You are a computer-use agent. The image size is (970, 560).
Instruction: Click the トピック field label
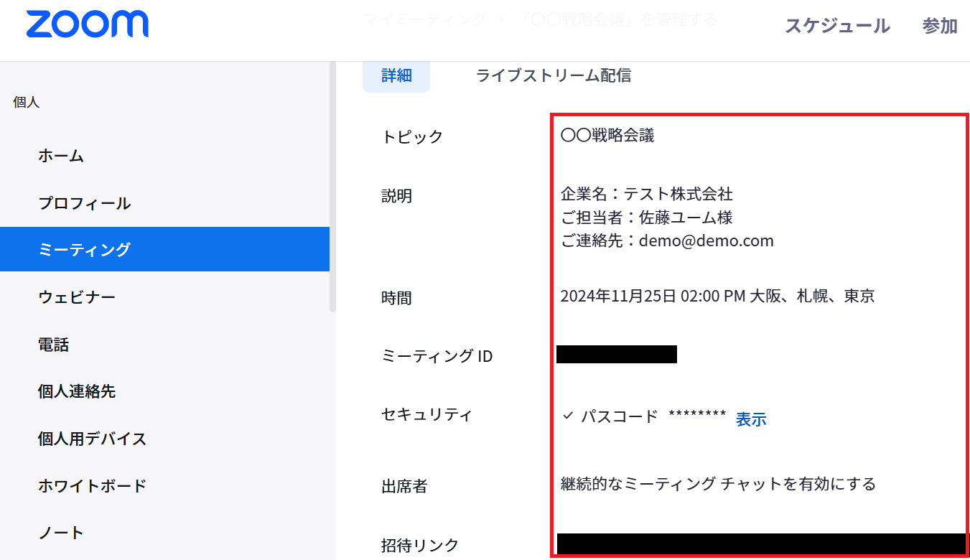[412, 136]
